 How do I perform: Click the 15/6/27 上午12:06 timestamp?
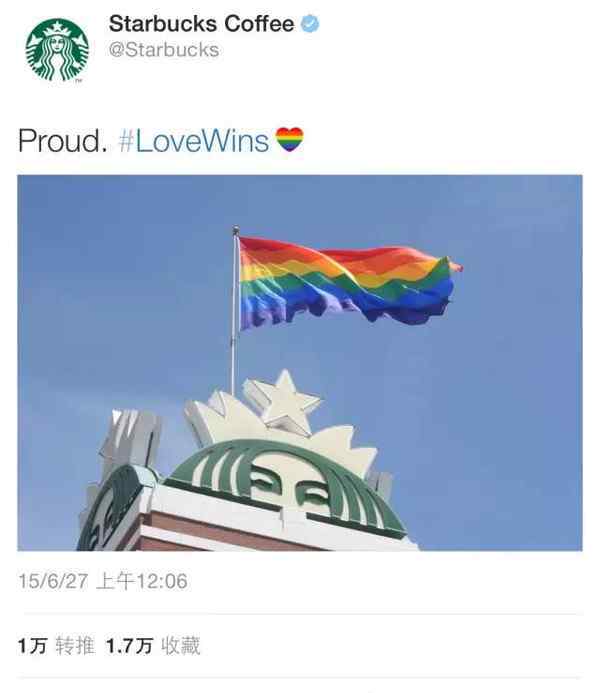103,581
